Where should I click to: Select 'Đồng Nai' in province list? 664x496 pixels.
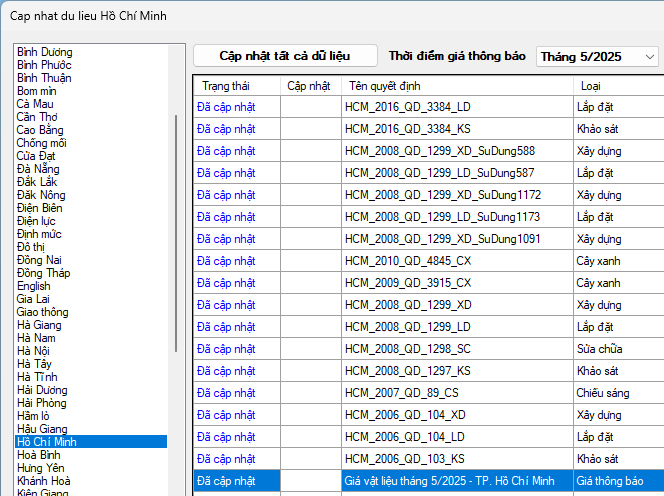click(40, 260)
